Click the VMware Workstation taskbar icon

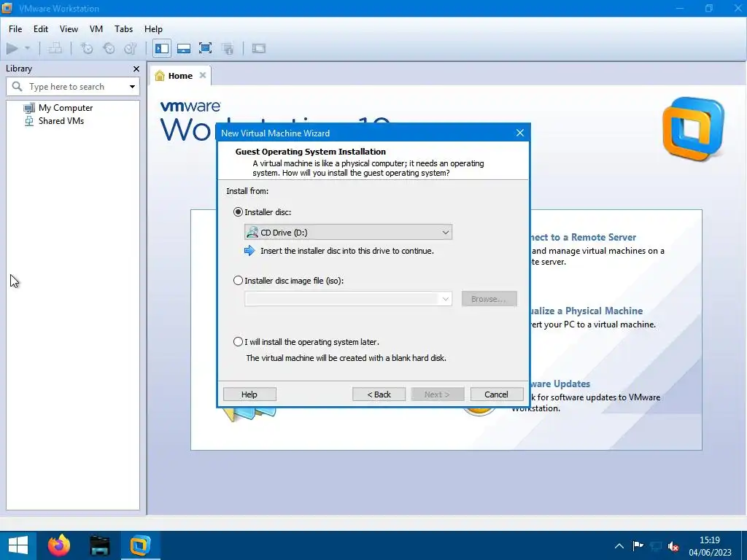tap(140, 545)
